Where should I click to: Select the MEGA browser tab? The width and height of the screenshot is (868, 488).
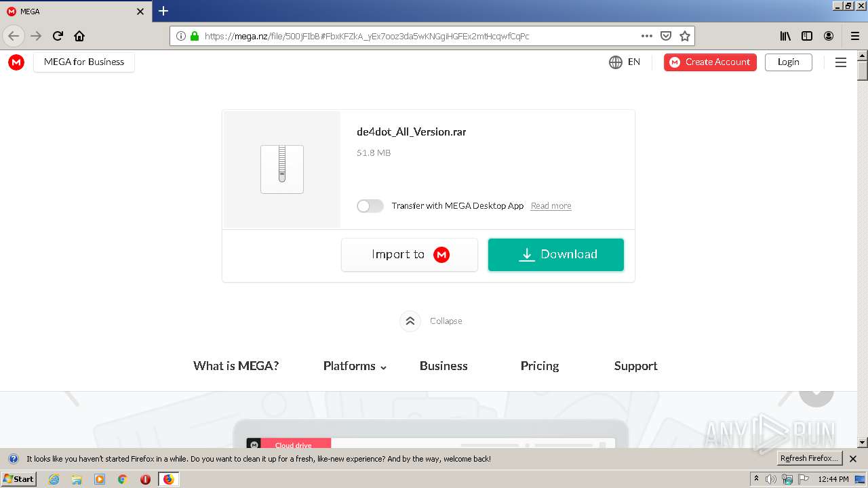coord(75,12)
